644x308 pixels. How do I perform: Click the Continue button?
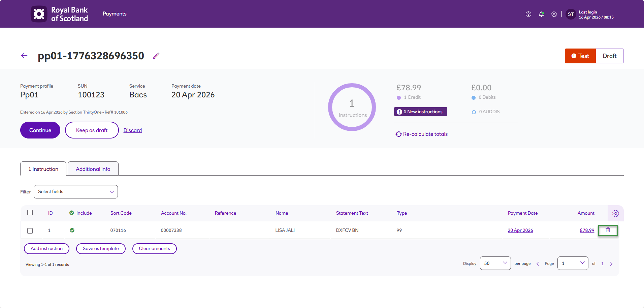coord(40,130)
